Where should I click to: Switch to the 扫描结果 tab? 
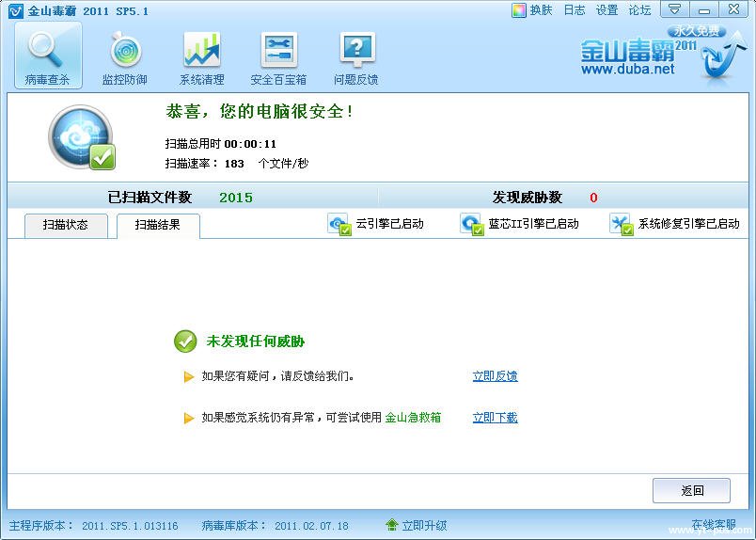157,225
